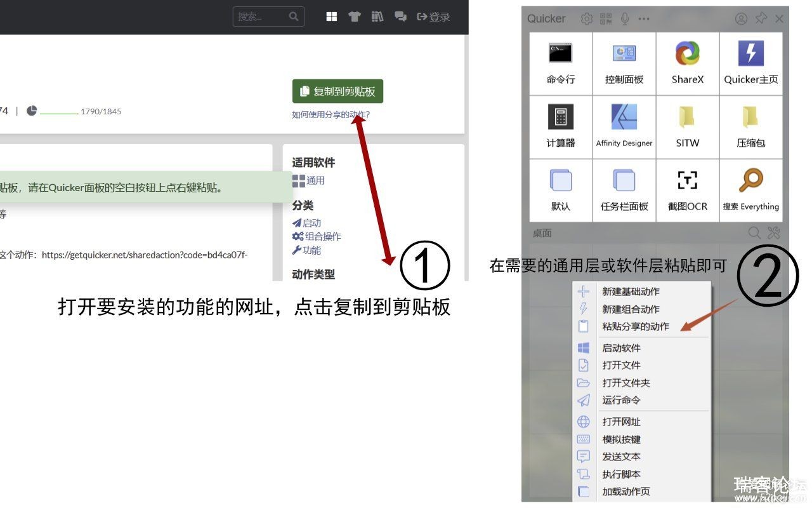Click the 默认 action button
Image resolution: width=812 pixels, height=508 pixels.
pos(561,190)
